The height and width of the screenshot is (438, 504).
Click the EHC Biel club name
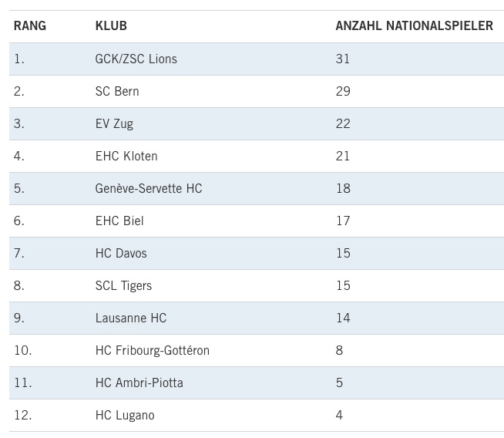click(x=119, y=221)
